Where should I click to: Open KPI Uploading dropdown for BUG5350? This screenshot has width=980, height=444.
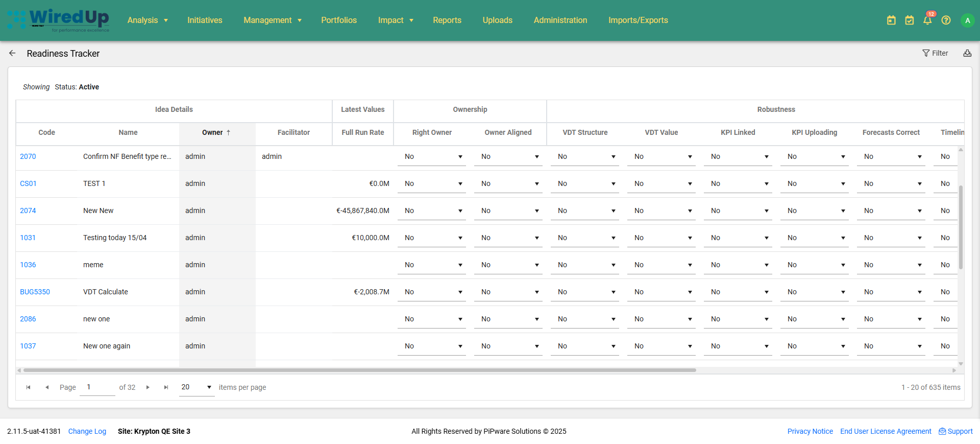(815, 292)
